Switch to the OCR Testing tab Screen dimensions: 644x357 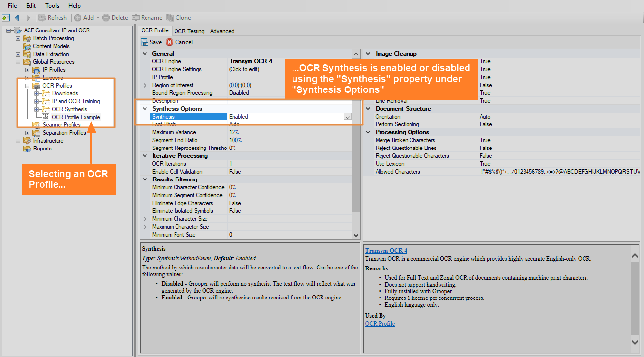[189, 31]
